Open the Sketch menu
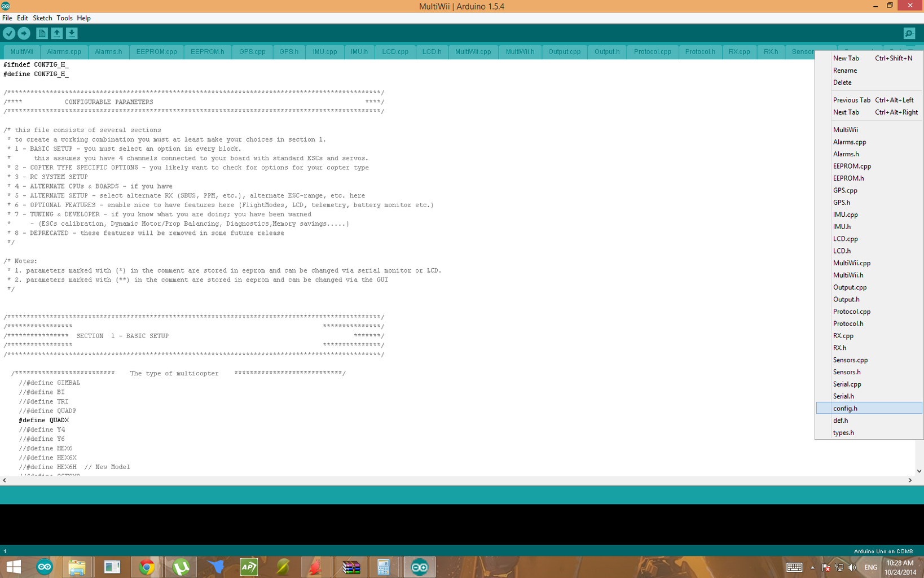The height and width of the screenshot is (578, 924). (x=42, y=18)
